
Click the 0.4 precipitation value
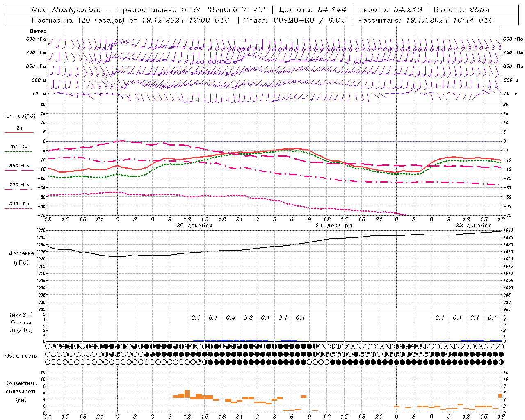[231, 317]
